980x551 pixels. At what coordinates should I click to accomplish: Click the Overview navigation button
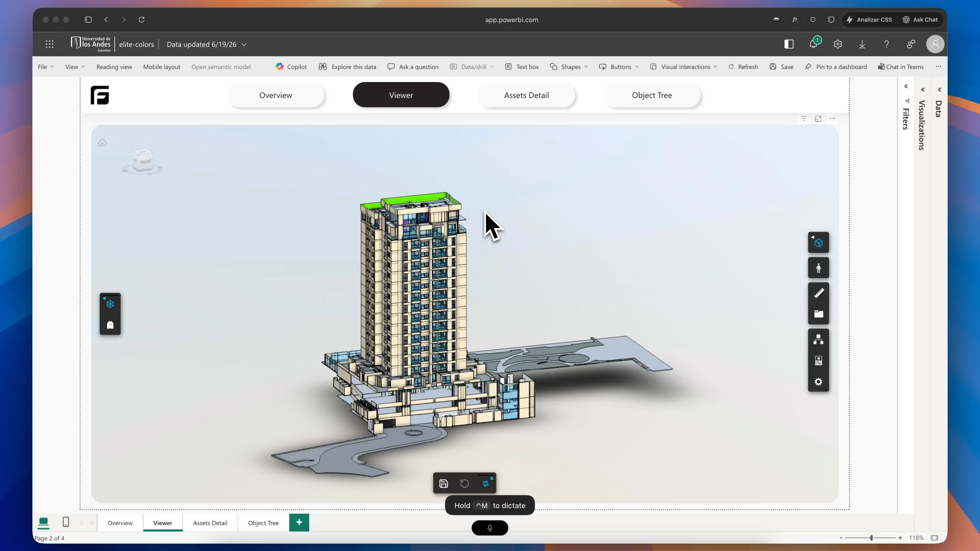[276, 95]
